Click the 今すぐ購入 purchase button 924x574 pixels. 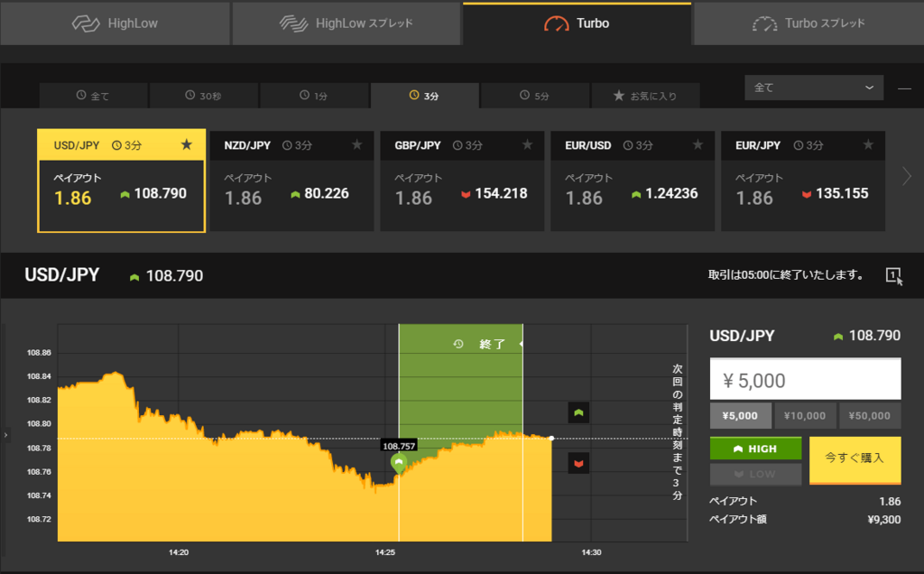coord(854,460)
